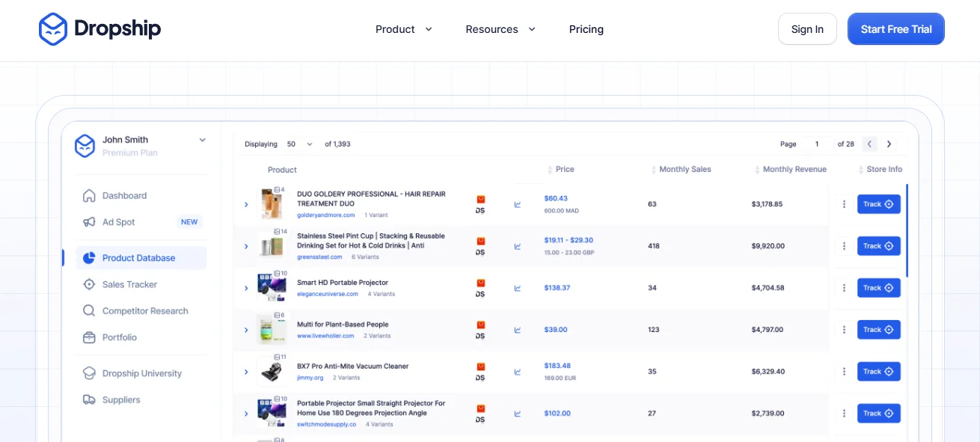This screenshot has width=980, height=442.
Task: Track the Stainless Steel Pint Cup product
Action: coord(878,245)
